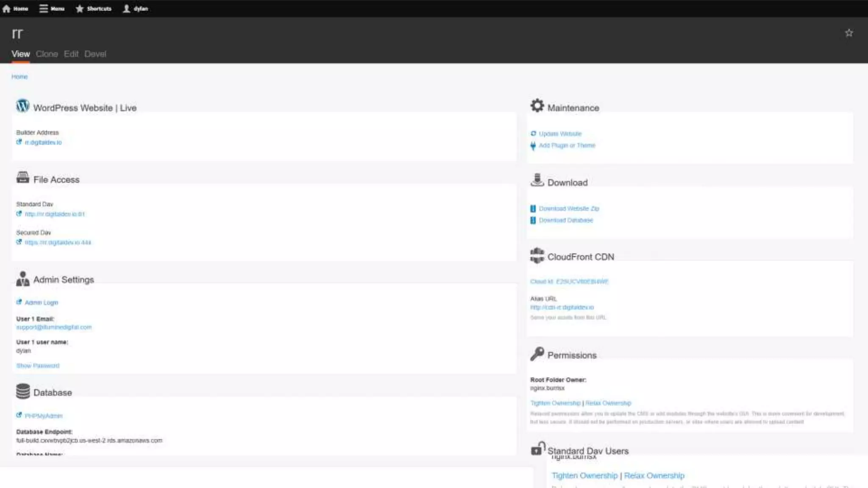Image resolution: width=868 pixels, height=488 pixels.
Task: Click the Database stack icon
Action: tap(23, 391)
